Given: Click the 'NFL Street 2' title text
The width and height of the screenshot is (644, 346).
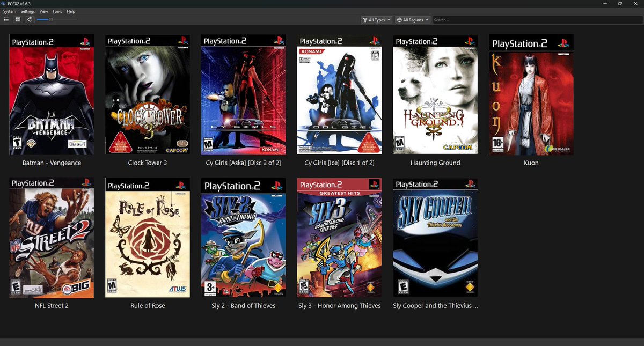Looking at the screenshot, I should tap(52, 306).
